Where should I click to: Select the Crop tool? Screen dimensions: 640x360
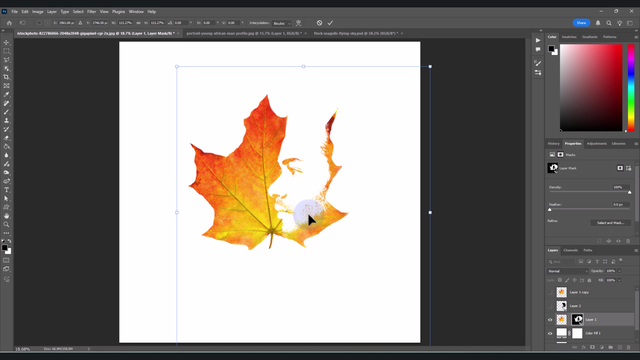[7, 77]
